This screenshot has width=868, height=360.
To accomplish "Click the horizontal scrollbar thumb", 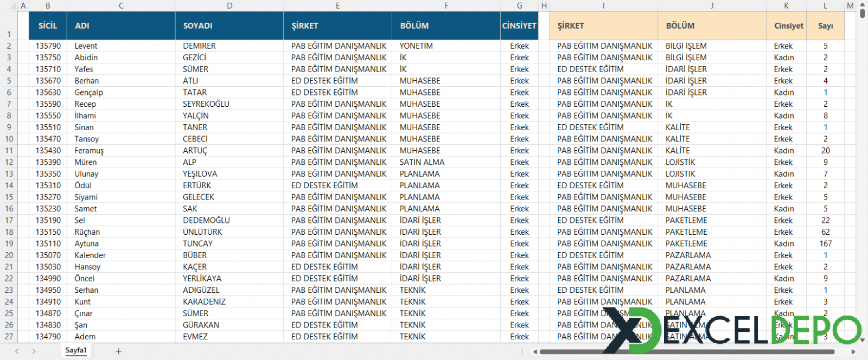I will pyautogui.click(x=687, y=351).
